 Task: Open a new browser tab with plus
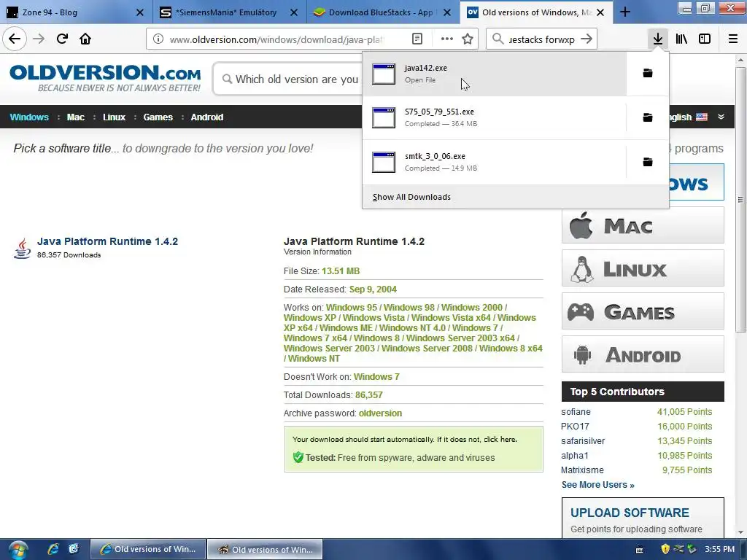(x=625, y=12)
